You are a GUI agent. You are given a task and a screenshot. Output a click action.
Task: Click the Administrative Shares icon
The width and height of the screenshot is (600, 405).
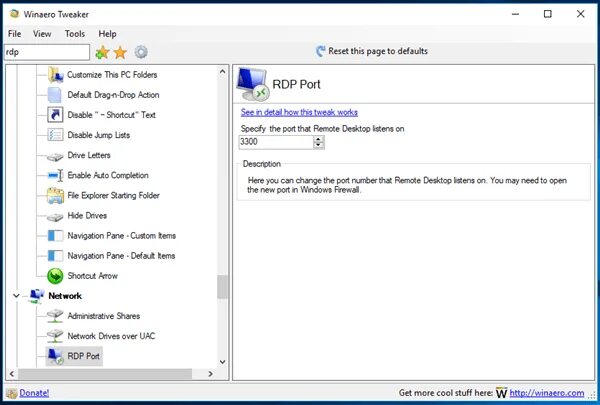tap(55, 316)
